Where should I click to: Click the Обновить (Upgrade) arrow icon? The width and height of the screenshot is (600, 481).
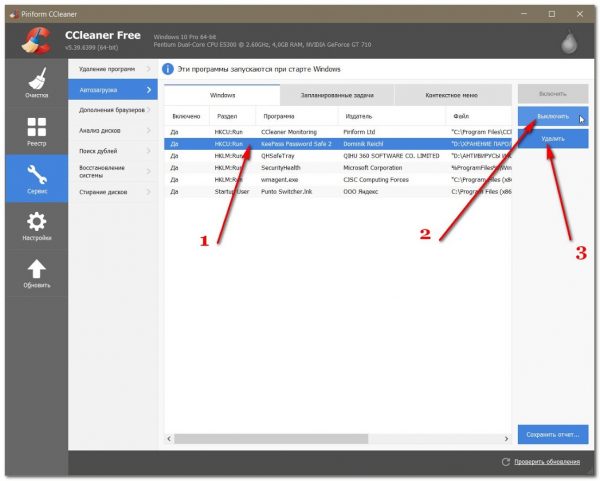(x=37, y=274)
